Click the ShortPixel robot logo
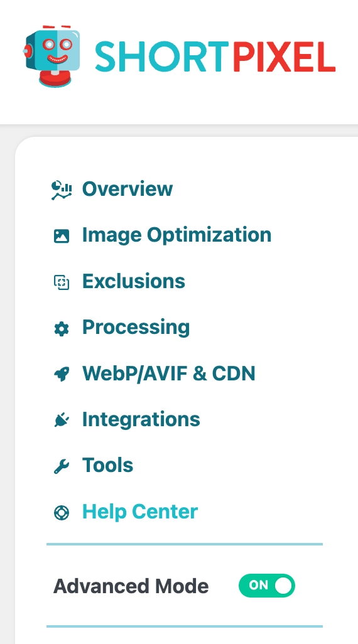The width and height of the screenshot is (358, 644). pyautogui.click(x=52, y=56)
